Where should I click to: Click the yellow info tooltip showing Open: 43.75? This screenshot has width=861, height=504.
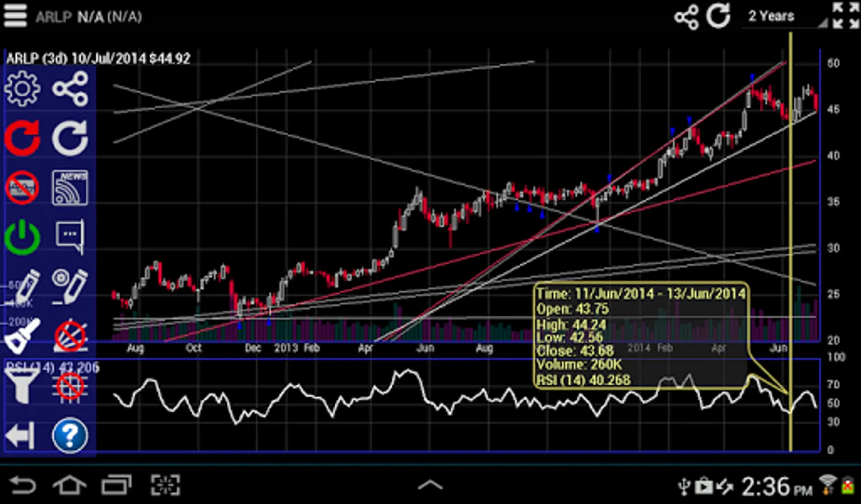click(641, 335)
